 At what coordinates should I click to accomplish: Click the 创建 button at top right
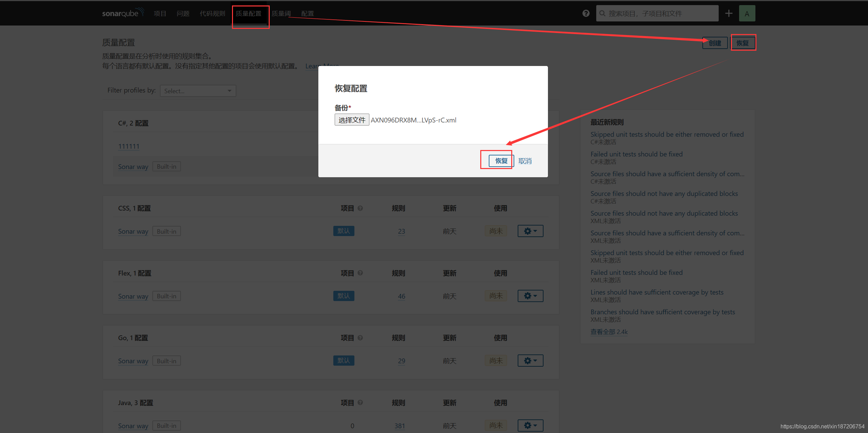[715, 43]
